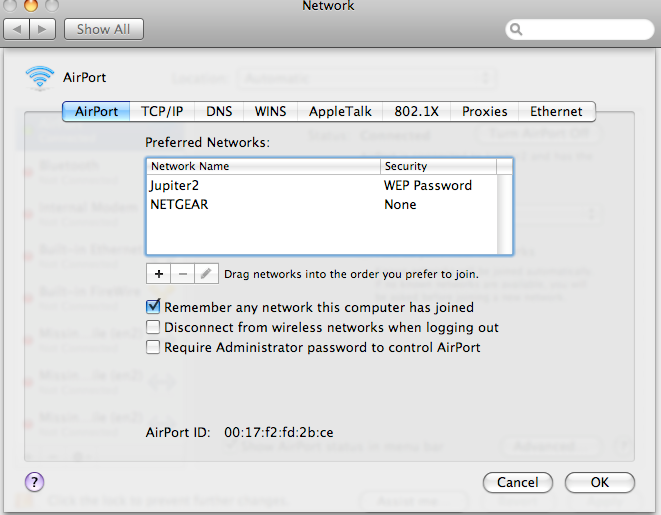Open the 802.1X tab
Viewport: 661px width, 515px height.
(x=418, y=112)
